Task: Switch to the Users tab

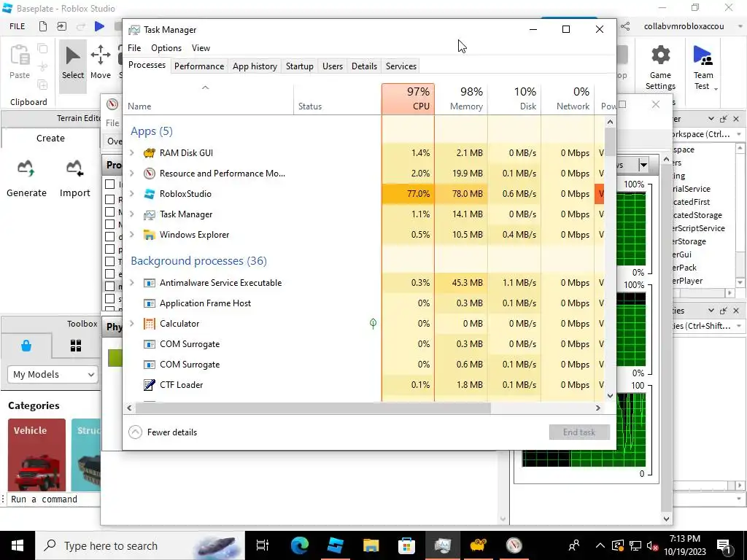Action: (x=333, y=66)
